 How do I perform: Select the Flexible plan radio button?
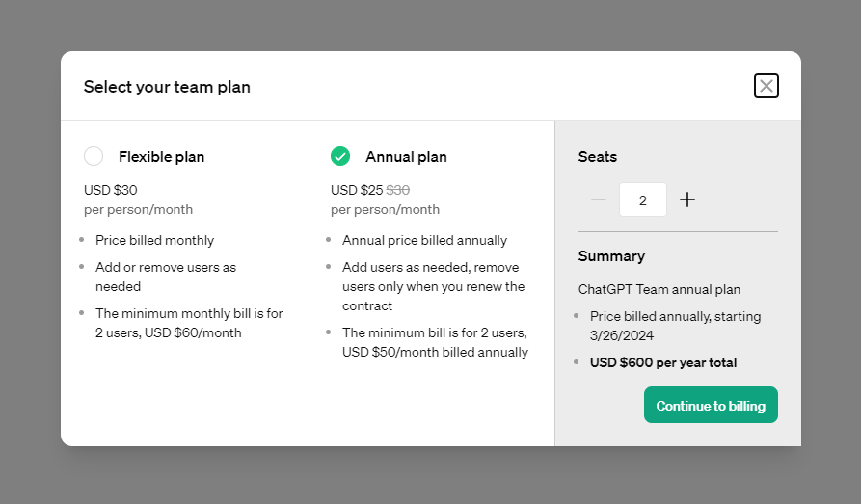point(94,156)
